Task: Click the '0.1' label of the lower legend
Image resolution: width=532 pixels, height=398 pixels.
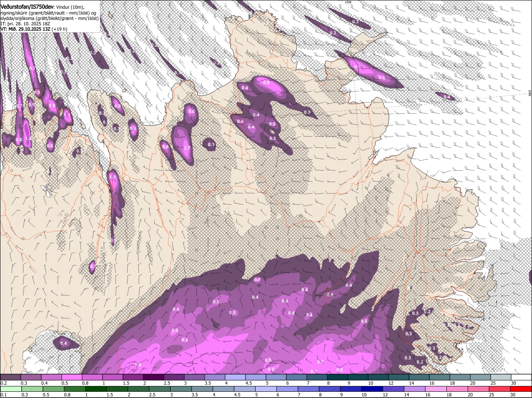Action: pos(4,395)
